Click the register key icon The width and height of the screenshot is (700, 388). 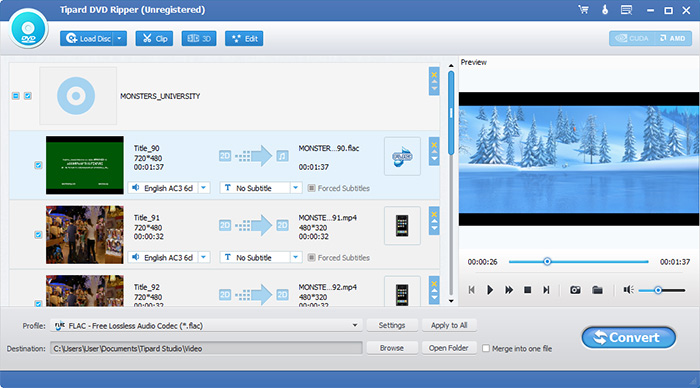[x=605, y=10]
